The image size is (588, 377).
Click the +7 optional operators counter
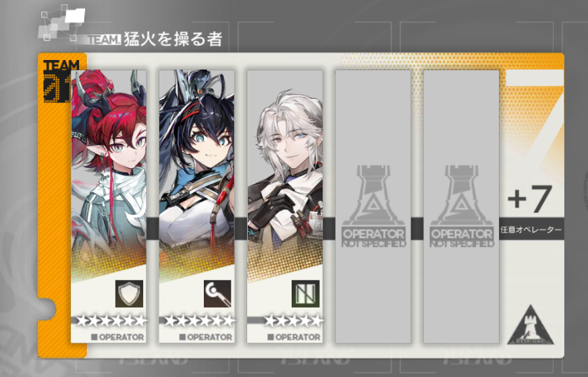(530, 199)
